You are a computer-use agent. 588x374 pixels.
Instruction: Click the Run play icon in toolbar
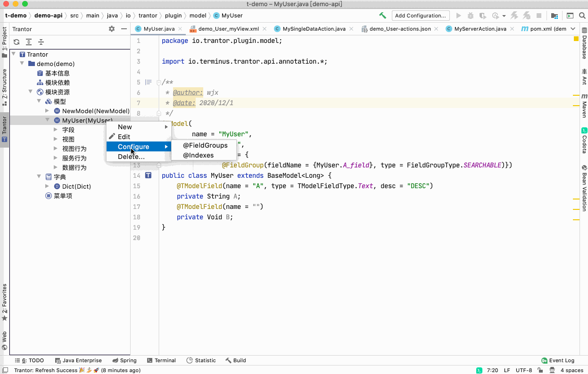click(x=458, y=16)
